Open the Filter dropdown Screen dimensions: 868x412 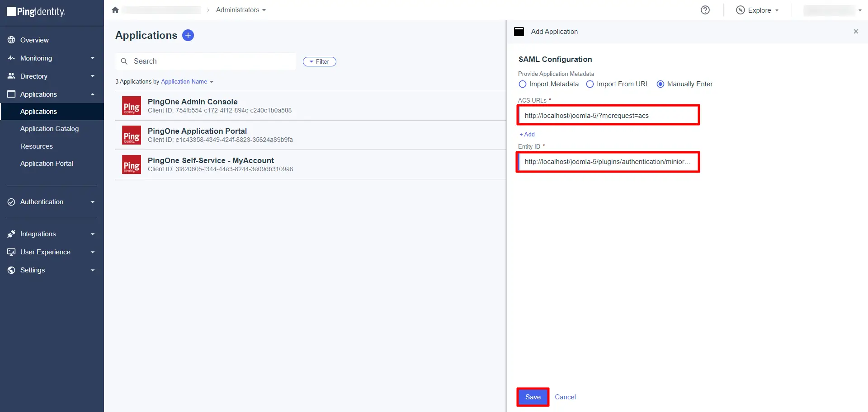(x=320, y=61)
